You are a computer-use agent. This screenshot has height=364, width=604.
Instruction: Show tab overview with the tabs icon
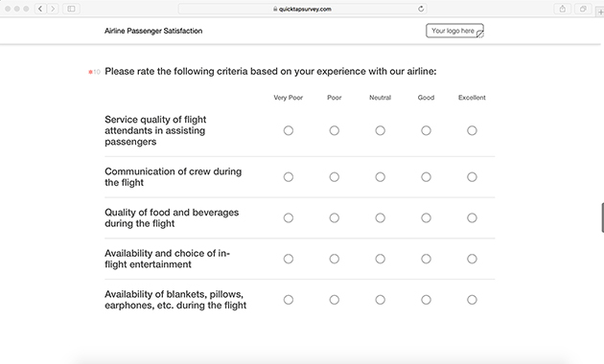pos(583,9)
